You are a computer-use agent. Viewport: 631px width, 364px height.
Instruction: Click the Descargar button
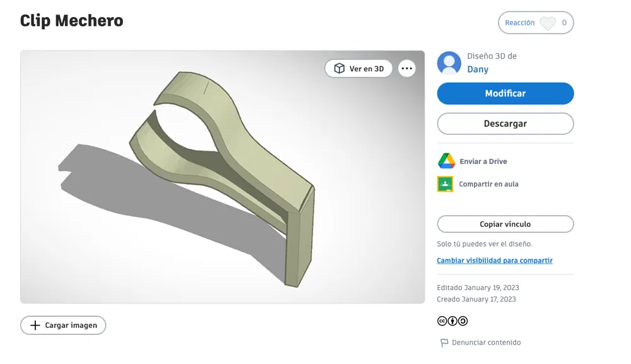pos(505,124)
